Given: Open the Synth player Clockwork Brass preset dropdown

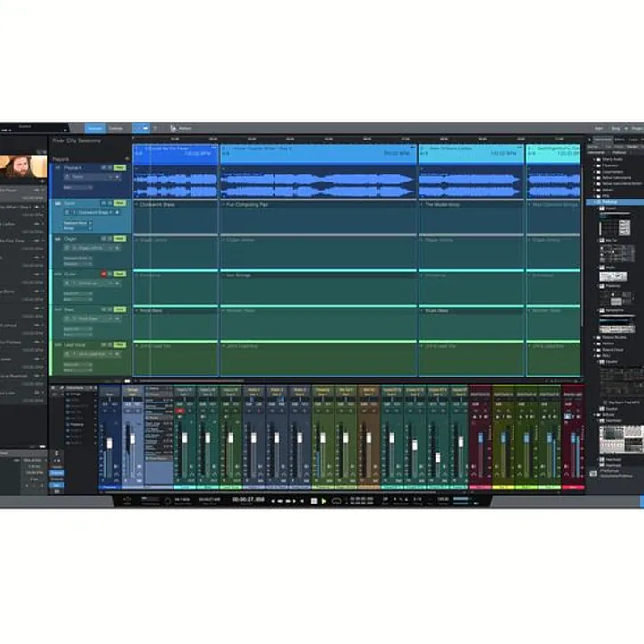Looking at the screenshot, I should tap(92, 212).
